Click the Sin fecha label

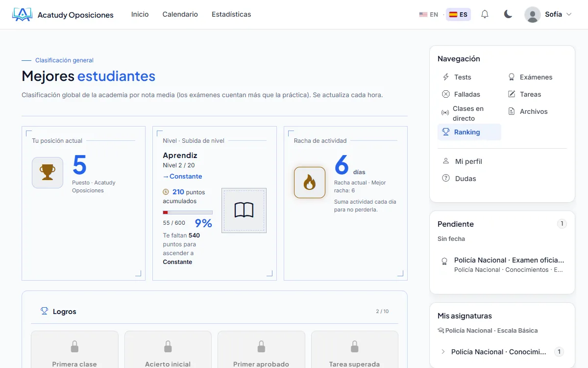[451, 239]
